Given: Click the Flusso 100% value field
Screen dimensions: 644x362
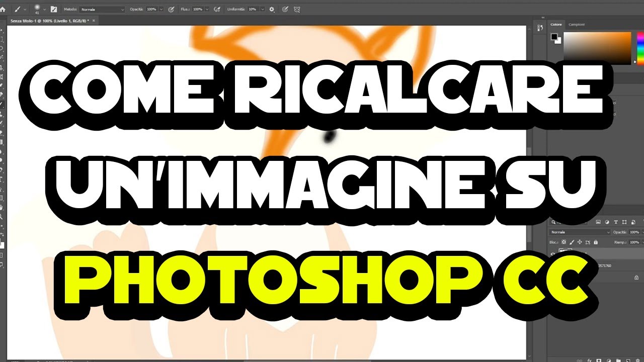Looking at the screenshot, I should [198, 10].
